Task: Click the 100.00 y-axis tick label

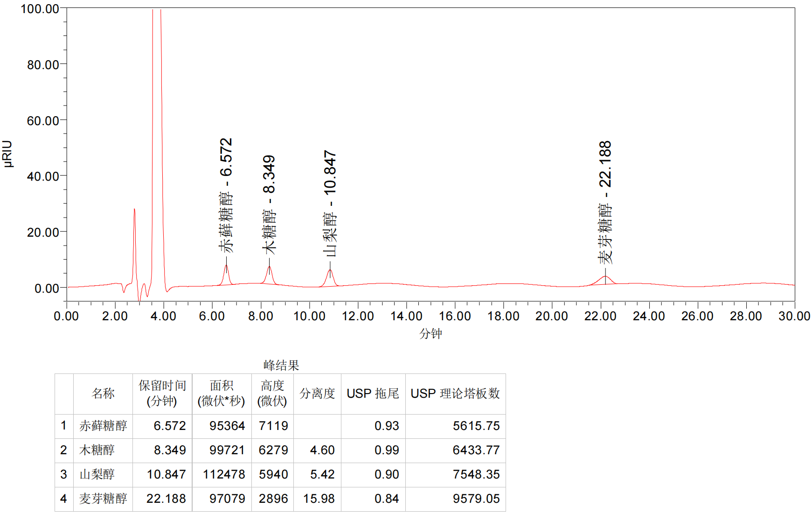Action: coord(40,9)
